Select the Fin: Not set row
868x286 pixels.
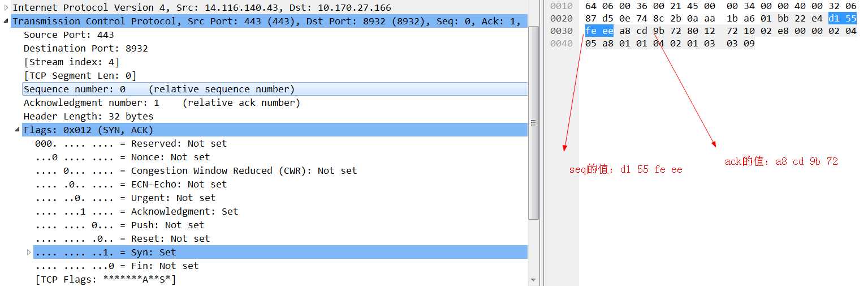pyautogui.click(x=280, y=266)
